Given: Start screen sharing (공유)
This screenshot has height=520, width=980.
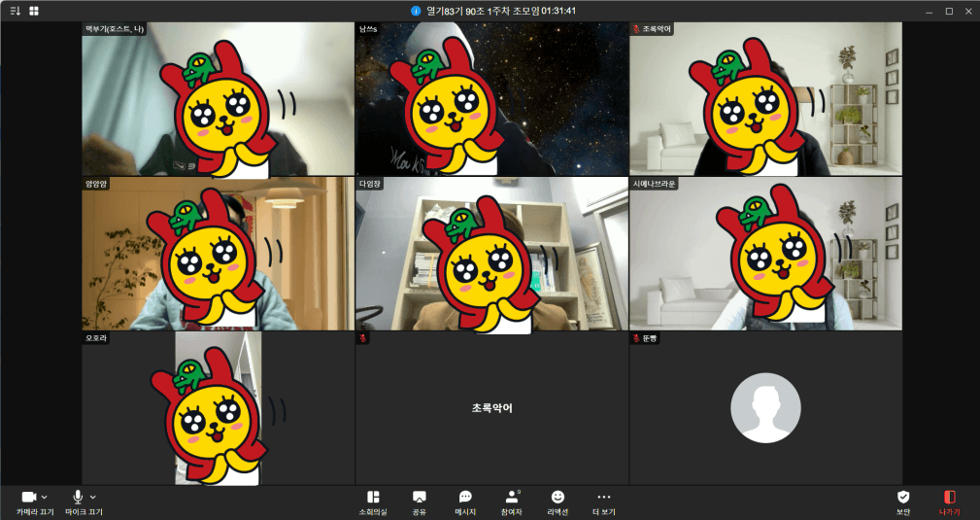Looking at the screenshot, I should pyautogui.click(x=419, y=502).
